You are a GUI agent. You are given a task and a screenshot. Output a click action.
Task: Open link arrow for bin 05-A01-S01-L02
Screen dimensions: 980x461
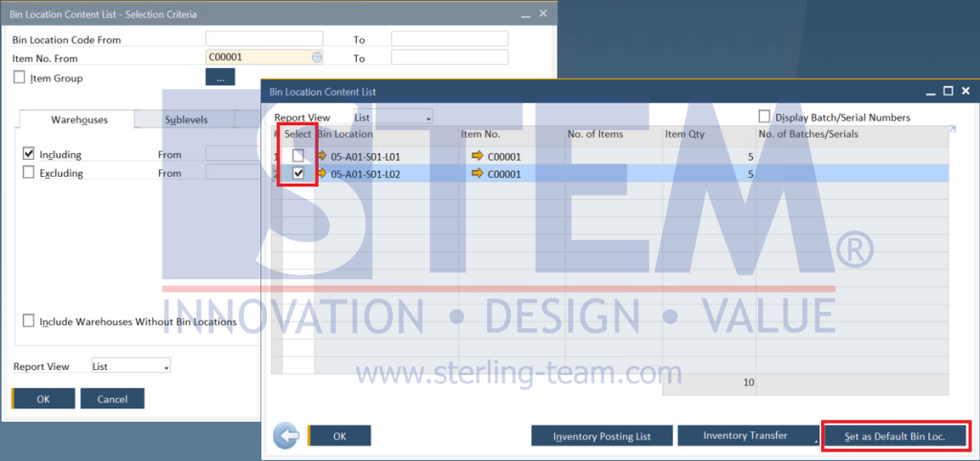click(x=322, y=173)
